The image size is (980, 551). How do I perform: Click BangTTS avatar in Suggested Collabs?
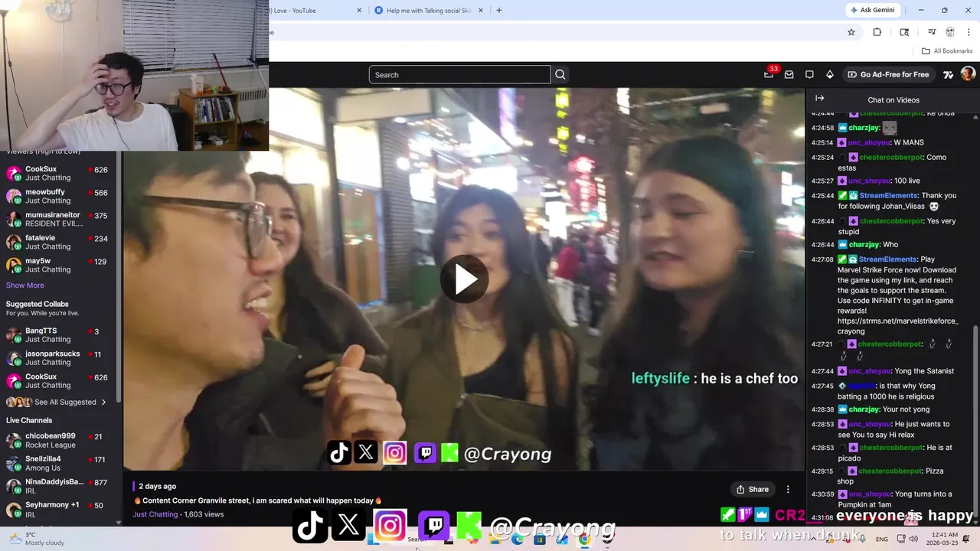(14, 334)
